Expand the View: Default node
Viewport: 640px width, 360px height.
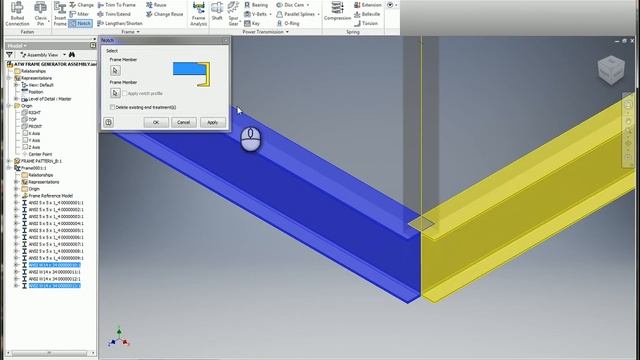click(x=16, y=85)
